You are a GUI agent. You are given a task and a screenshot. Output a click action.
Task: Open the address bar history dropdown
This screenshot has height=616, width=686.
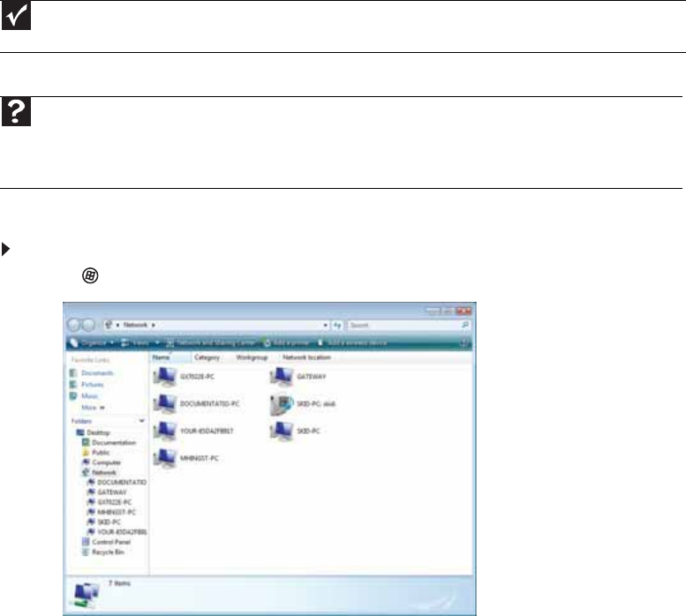[326, 326]
